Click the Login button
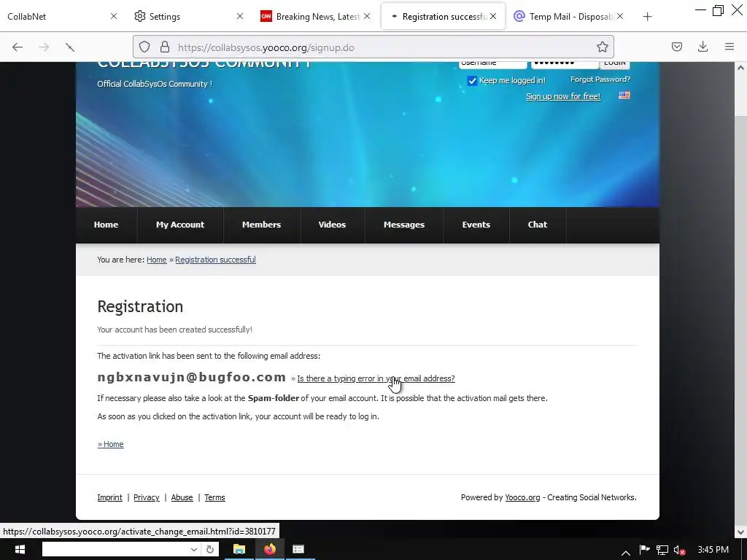 614,64
